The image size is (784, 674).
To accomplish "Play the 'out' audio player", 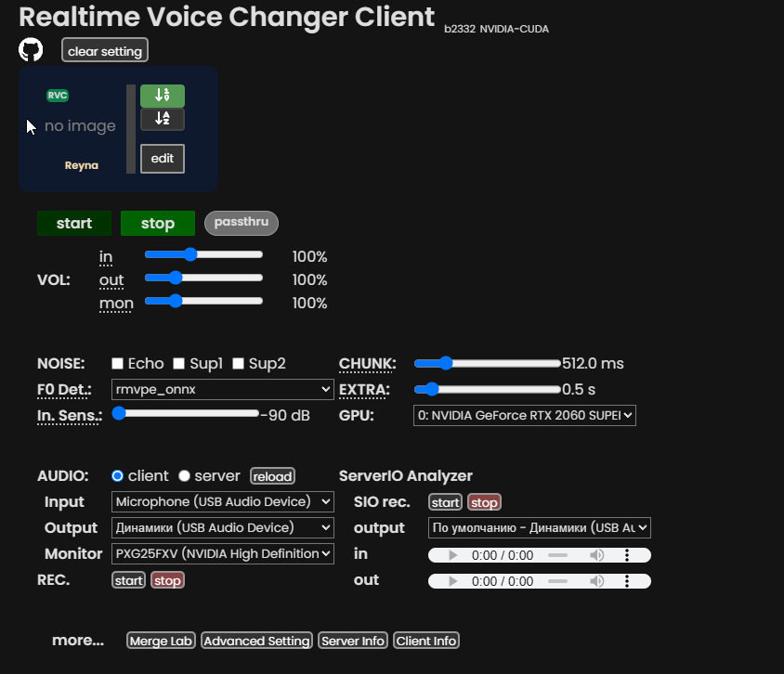I will [x=452, y=581].
